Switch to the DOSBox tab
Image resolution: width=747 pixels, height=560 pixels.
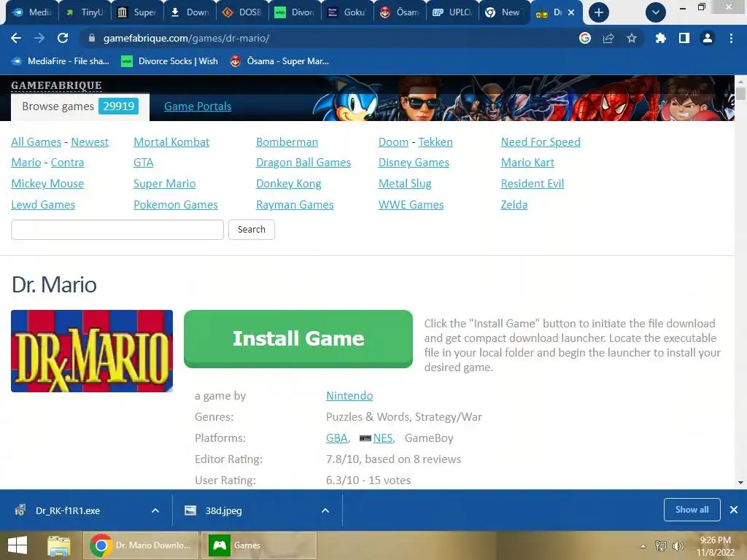pos(242,12)
